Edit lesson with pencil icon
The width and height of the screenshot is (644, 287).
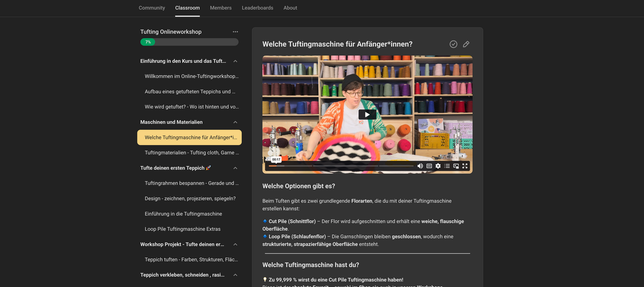click(466, 44)
